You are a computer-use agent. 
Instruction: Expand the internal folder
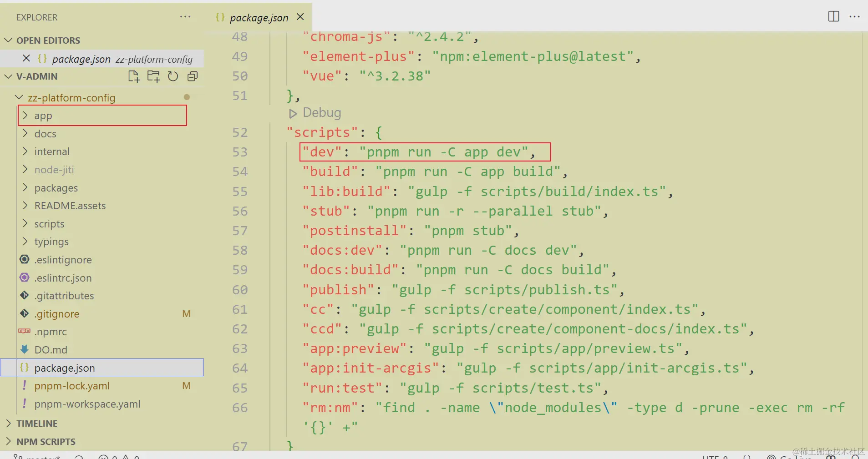click(25, 151)
